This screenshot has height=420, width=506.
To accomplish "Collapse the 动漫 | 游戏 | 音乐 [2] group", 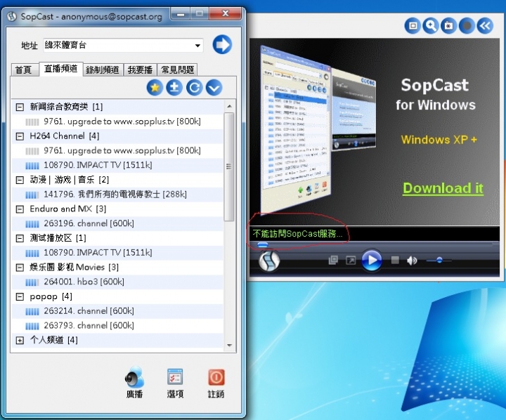I will [x=20, y=180].
